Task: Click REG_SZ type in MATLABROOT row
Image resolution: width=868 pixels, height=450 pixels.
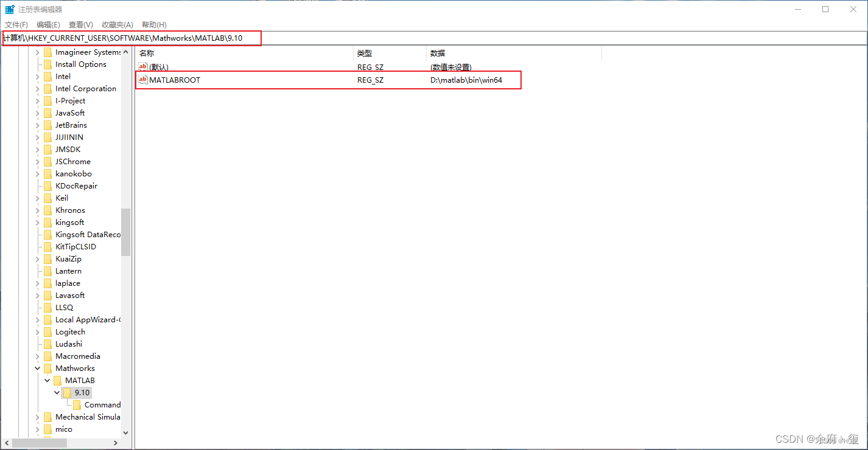Action: click(x=371, y=80)
